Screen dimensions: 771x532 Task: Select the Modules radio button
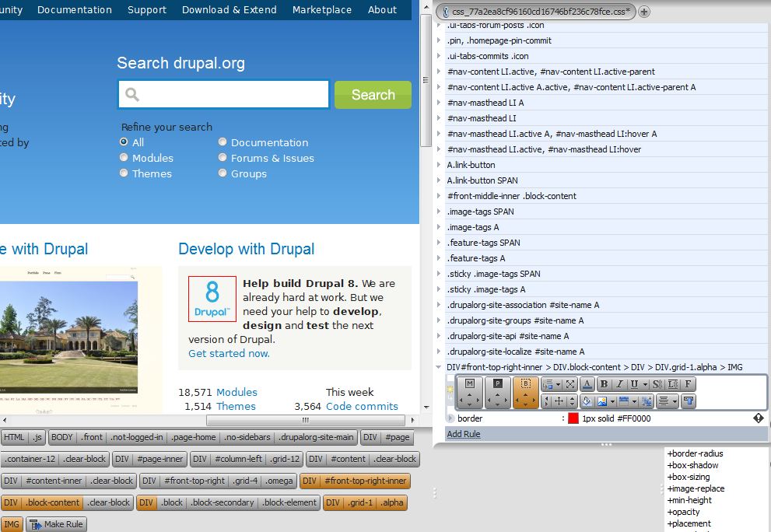[x=124, y=158]
